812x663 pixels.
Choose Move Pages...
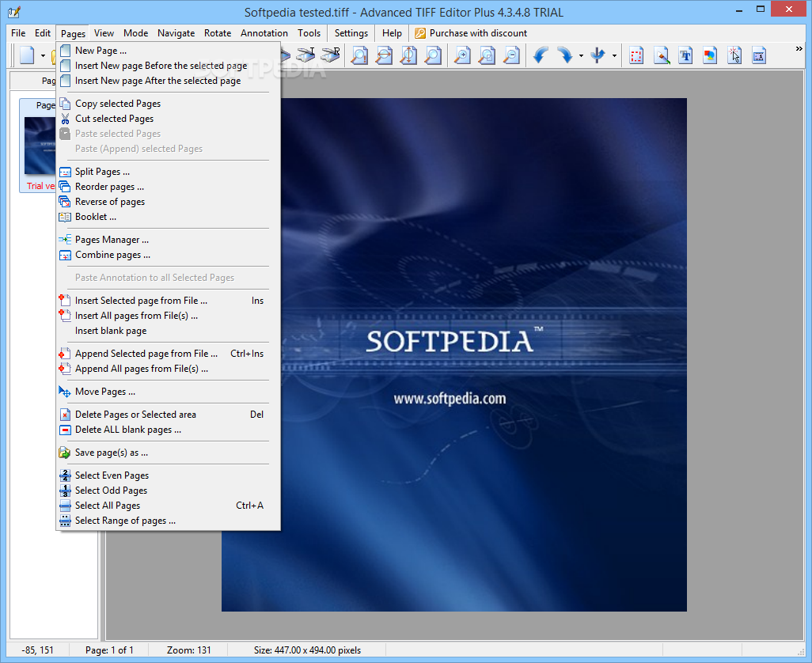click(x=169, y=392)
